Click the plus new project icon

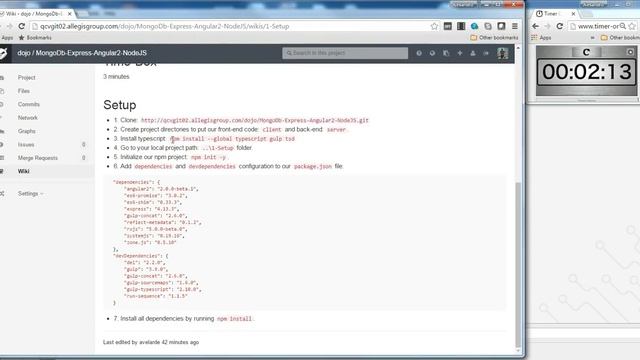click(460, 53)
